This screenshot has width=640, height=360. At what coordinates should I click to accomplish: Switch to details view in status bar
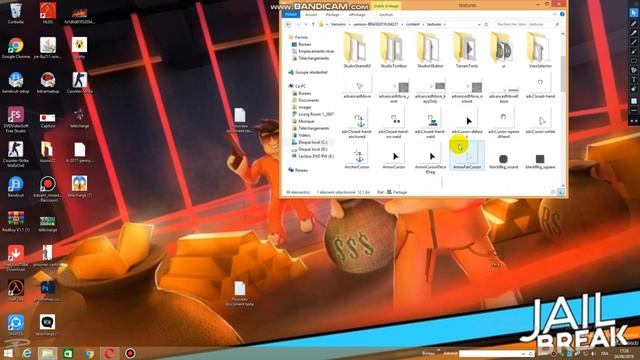[x=554, y=192]
